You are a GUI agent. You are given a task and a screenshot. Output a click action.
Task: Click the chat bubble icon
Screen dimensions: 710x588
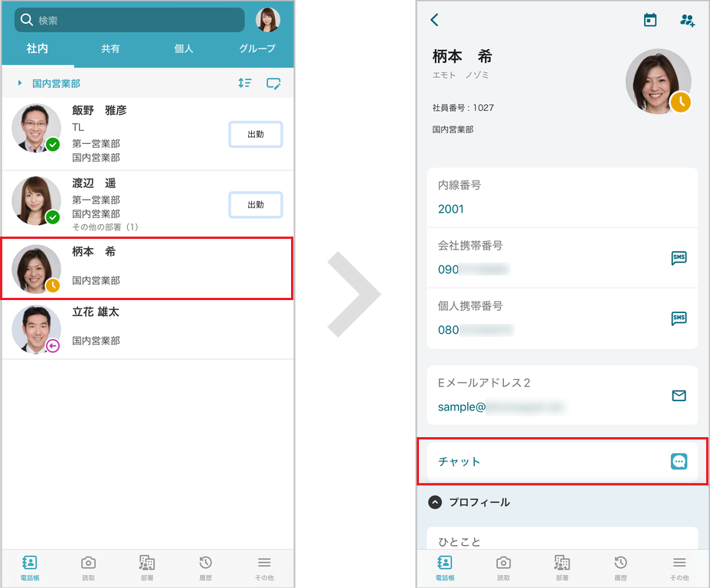[679, 461]
